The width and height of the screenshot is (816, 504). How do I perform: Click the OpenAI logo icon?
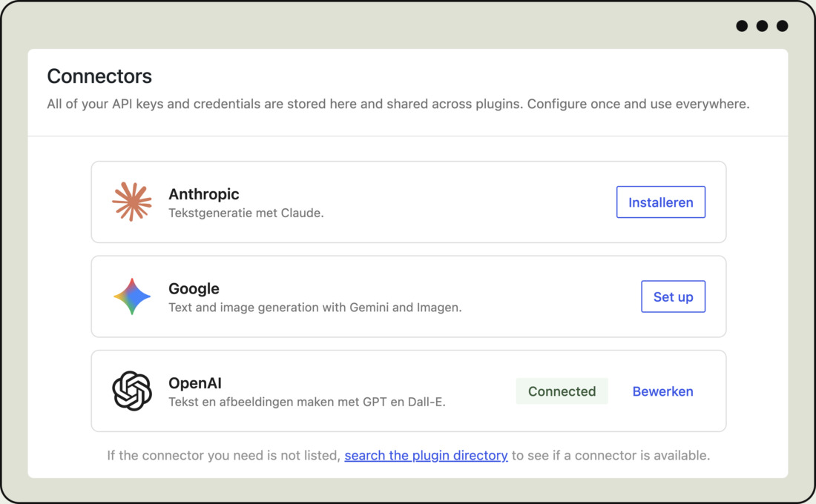click(131, 391)
